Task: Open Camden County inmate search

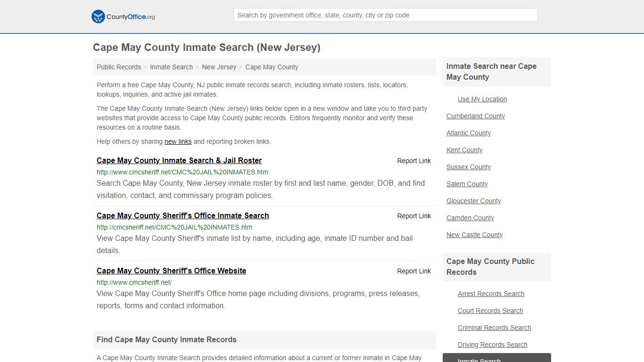Action: 470,218
